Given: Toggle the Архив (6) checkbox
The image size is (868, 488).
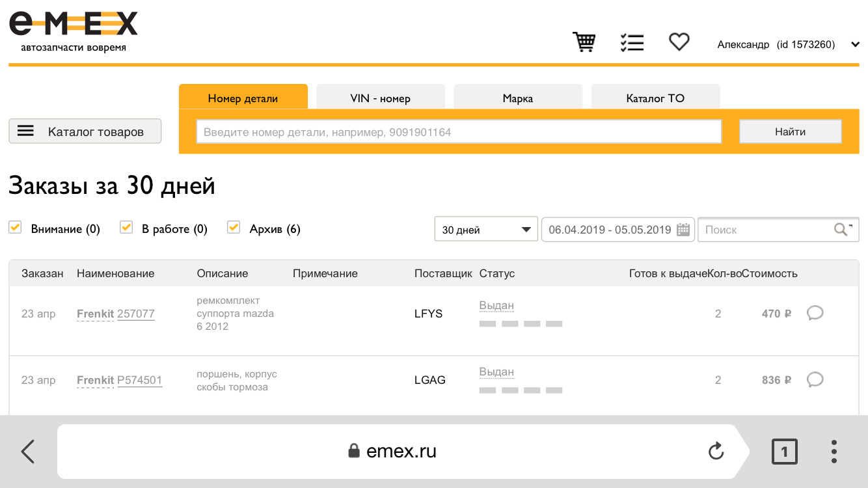Looking at the screenshot, I should point(234,227).
